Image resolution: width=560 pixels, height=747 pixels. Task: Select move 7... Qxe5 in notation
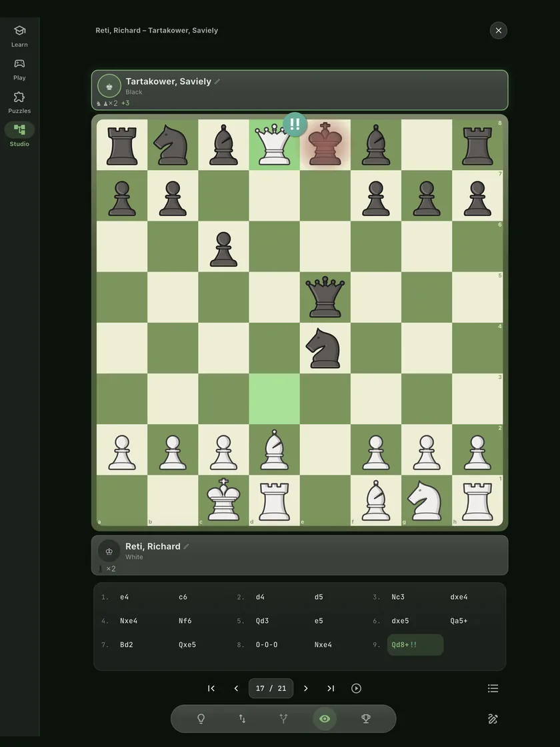187,644
